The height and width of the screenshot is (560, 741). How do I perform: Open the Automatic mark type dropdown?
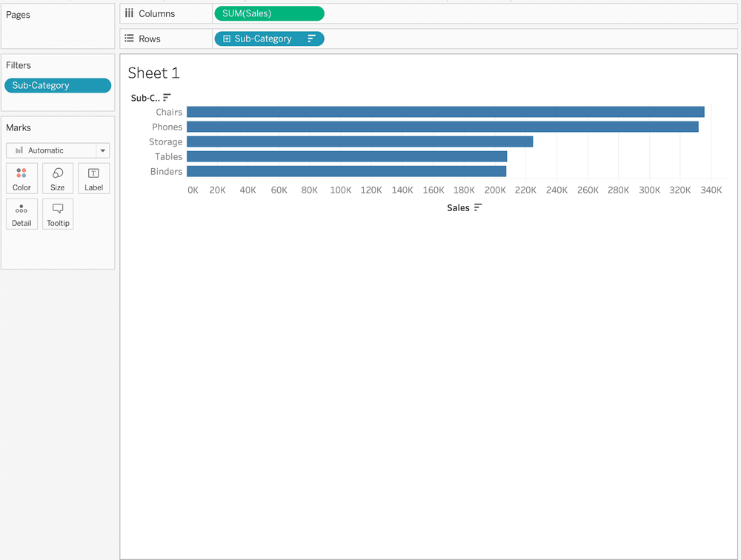pos(50,150)
